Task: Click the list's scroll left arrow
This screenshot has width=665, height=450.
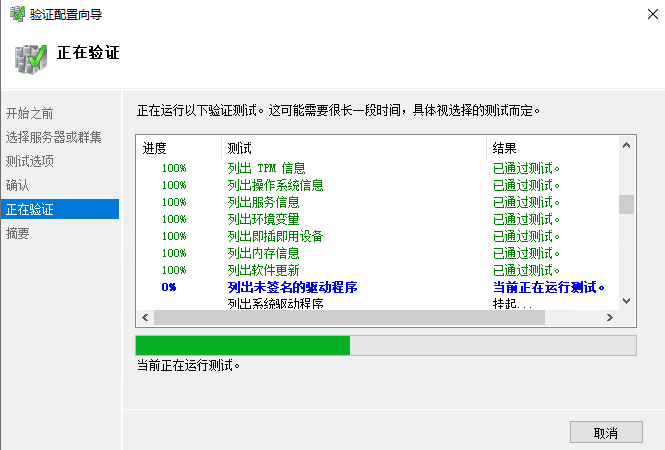Action: 145,317
